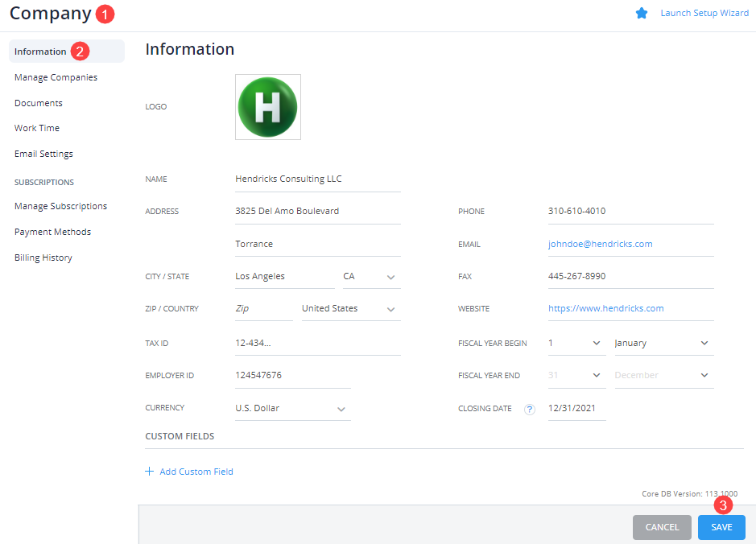Click Add Custom Field link

(196, 472)
